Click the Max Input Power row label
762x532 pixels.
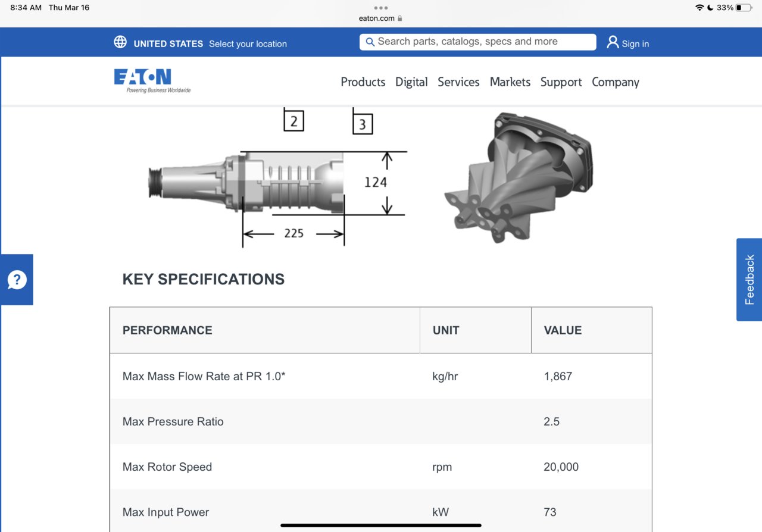(165, 512)
